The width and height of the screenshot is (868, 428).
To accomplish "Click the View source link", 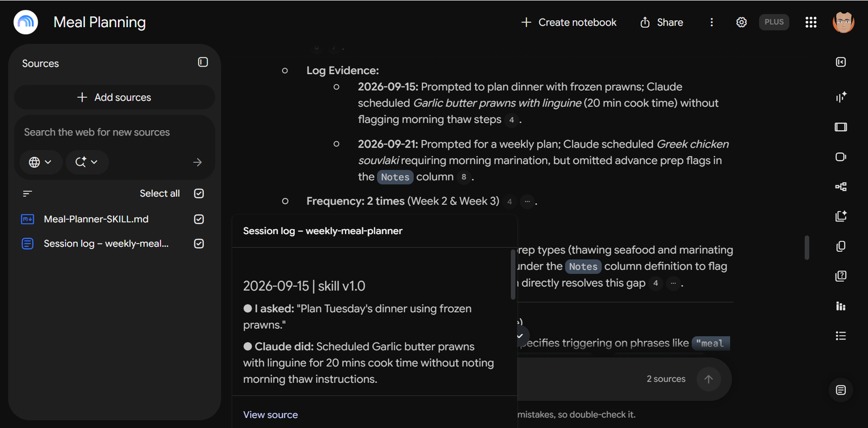I will tap(270, 415).
